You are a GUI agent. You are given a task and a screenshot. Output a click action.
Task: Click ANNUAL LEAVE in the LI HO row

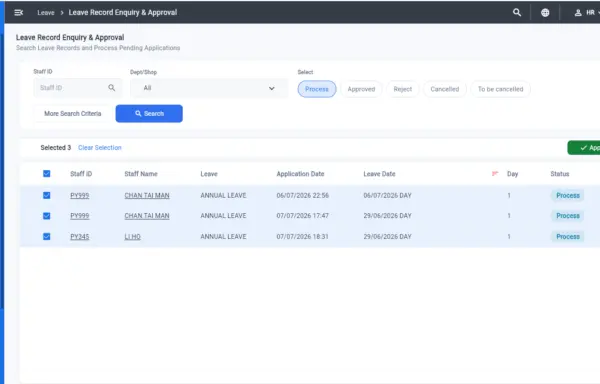(x=223, y=236)
